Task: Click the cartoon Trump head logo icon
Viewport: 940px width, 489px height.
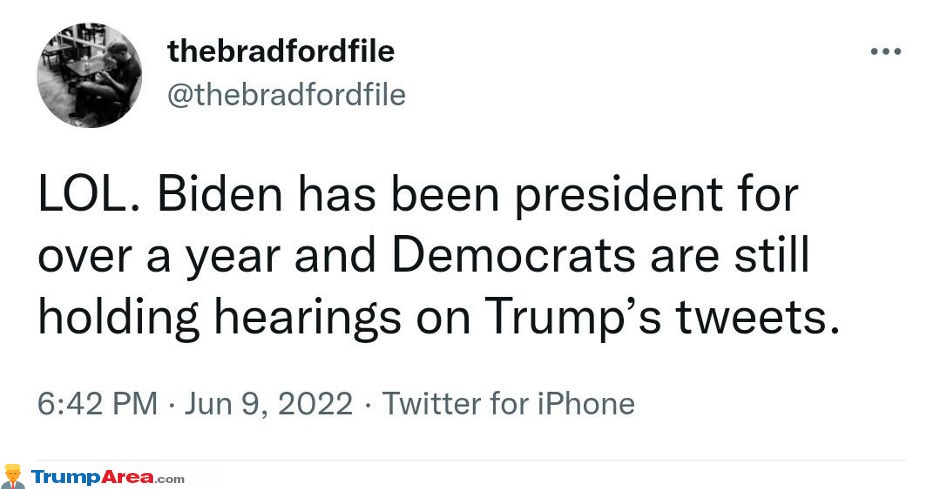Action: tap(13, 476)
